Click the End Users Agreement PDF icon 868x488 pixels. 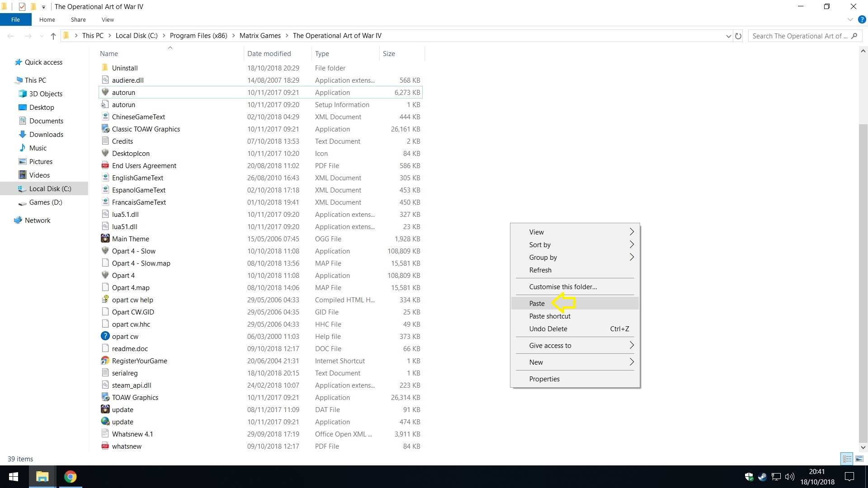[105, 165]
